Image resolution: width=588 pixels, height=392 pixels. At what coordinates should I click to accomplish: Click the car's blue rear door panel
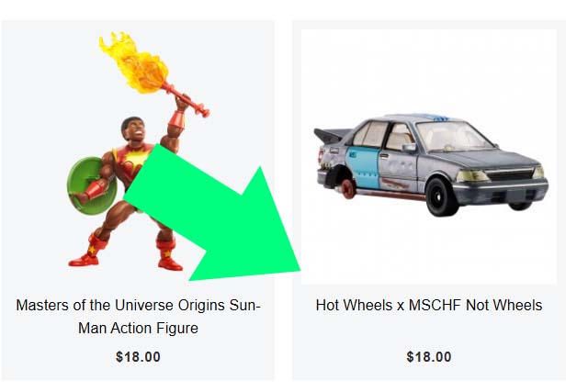[x=362, y=167]
